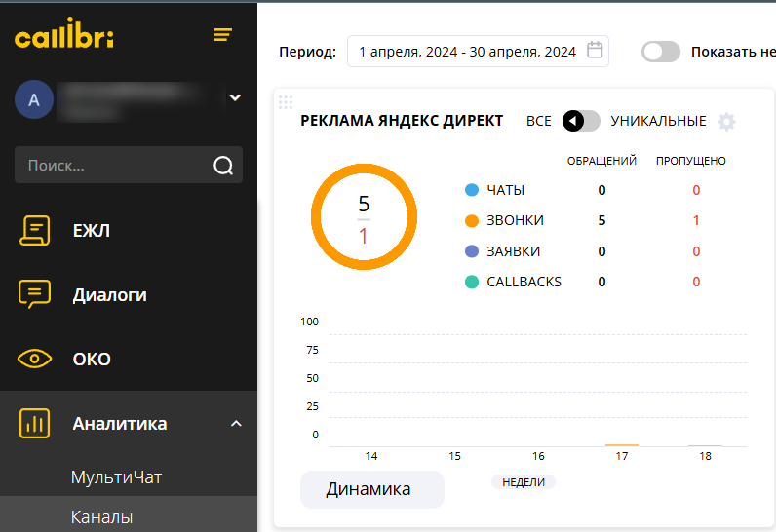The height and width of the screenshot is (532, 776).
Task: Click the ЗАЯВКИ legend label
Action: point(513,251)
